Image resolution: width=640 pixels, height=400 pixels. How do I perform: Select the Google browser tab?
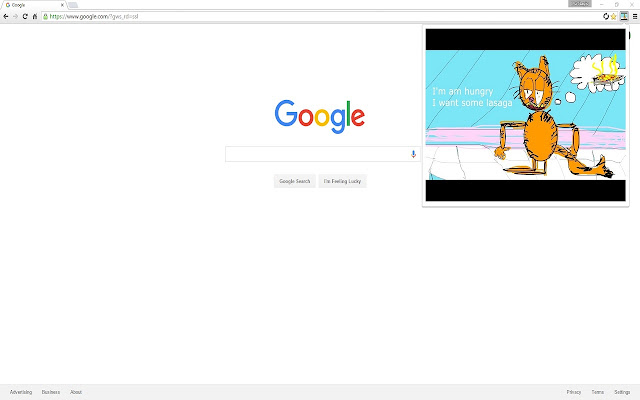34,5
